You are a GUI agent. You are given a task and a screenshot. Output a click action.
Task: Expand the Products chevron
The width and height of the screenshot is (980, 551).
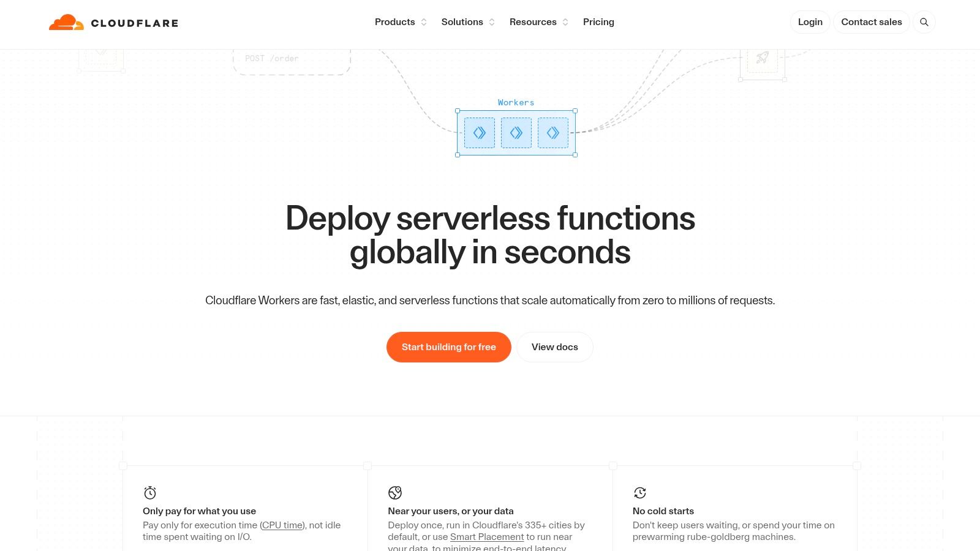point(424,22)
